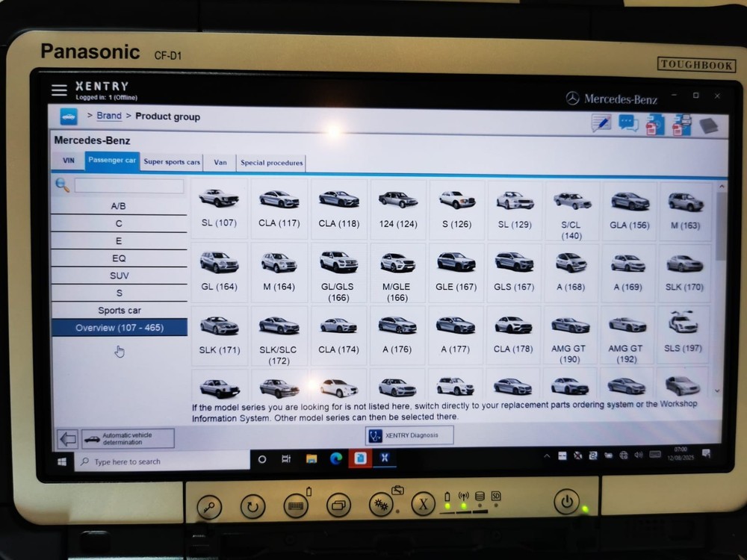Click the network globe tray icon
This screenshot has width=747, height=560.
tap(623, 455)
